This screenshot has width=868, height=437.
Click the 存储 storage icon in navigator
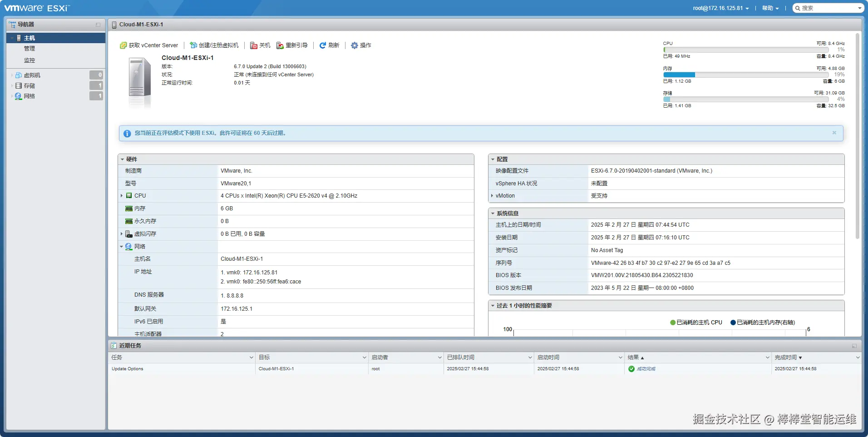(x=19, y=86)
